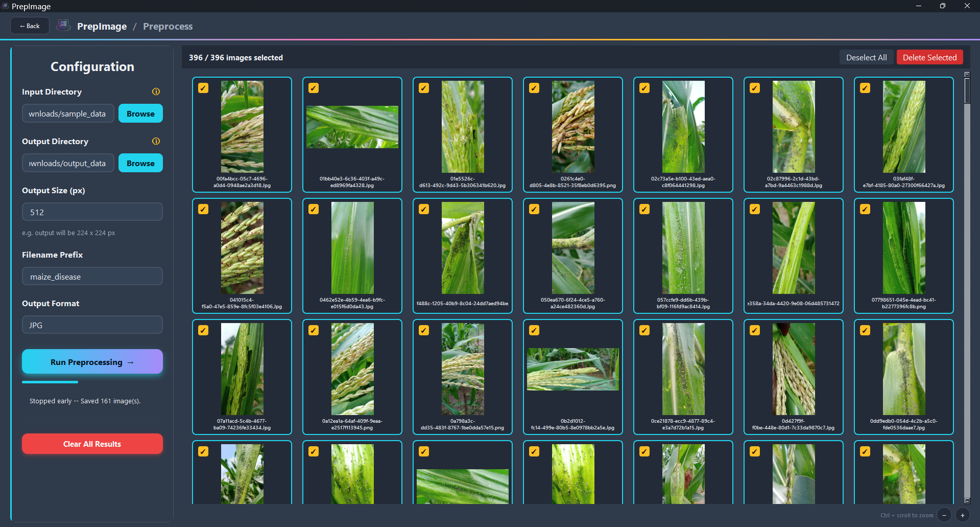Toggle checkbox on image 07a11acd-5c4b-4677
Screen dimensions: 980x527
click(203, 330)
